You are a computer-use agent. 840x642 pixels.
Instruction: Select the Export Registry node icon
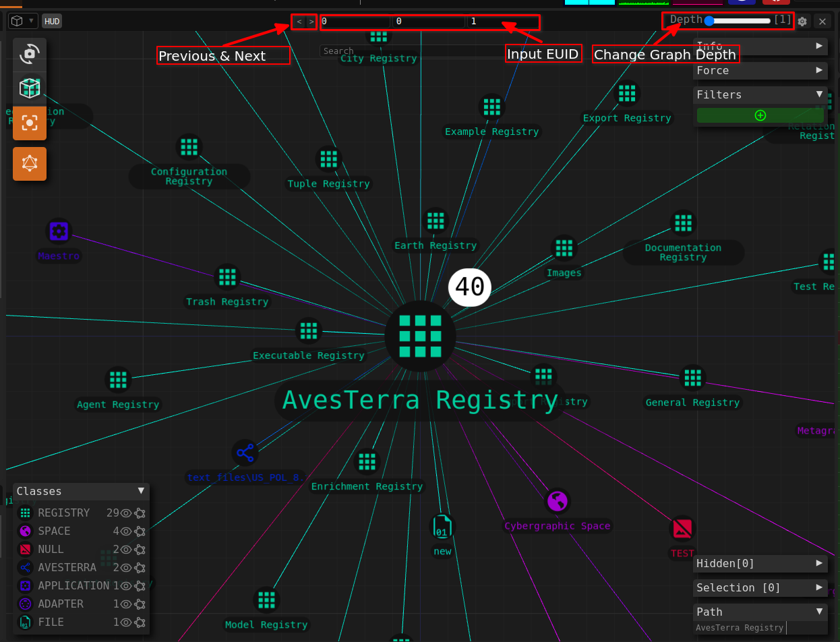tap(627, 92)
